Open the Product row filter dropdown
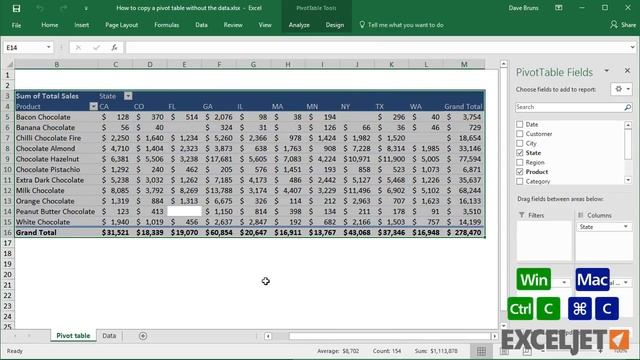Screen dimensions: 640x360 pyautogui.click(x=93, y=107)
